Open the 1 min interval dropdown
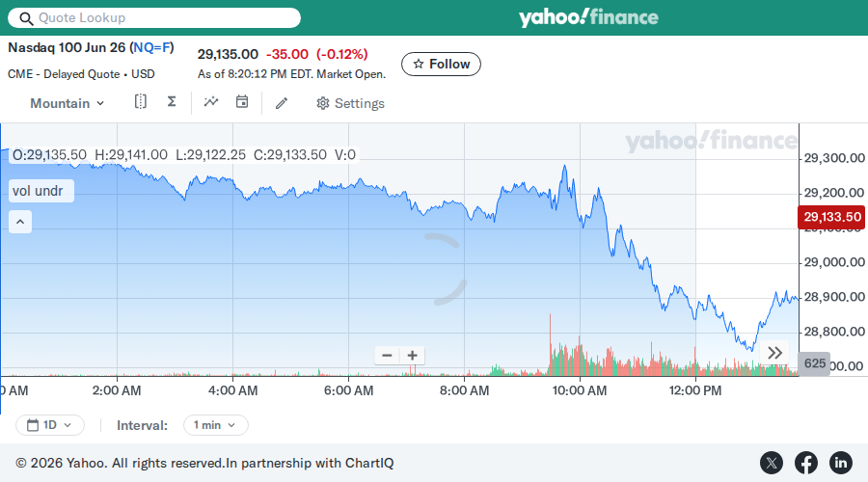The width and height of the screenshot is (868, 482). click(x=215, y=425)
